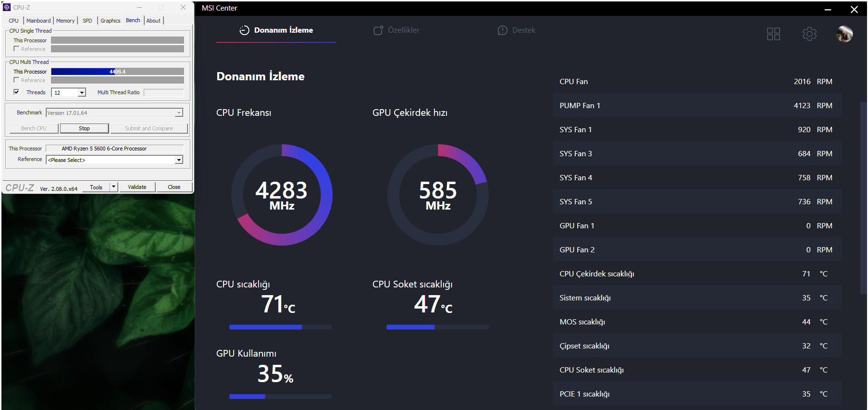Select the Bench tab in CPU-Z
This screenshot has width=868, height=410.
(133, 20)
